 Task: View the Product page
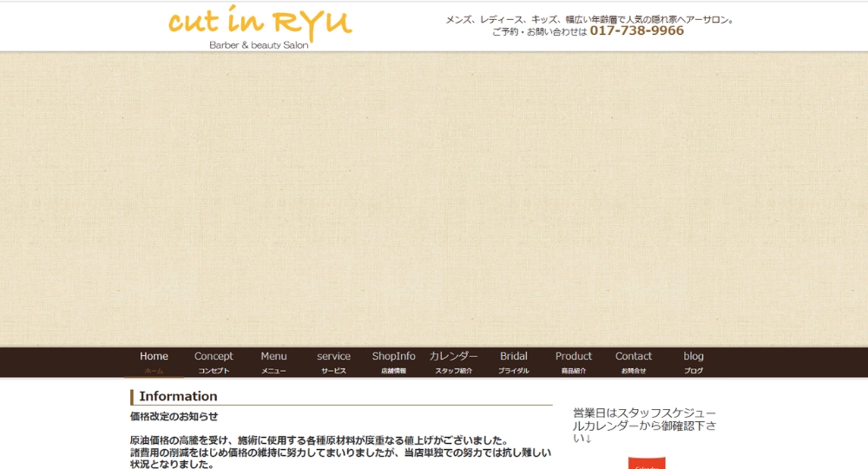573,361
